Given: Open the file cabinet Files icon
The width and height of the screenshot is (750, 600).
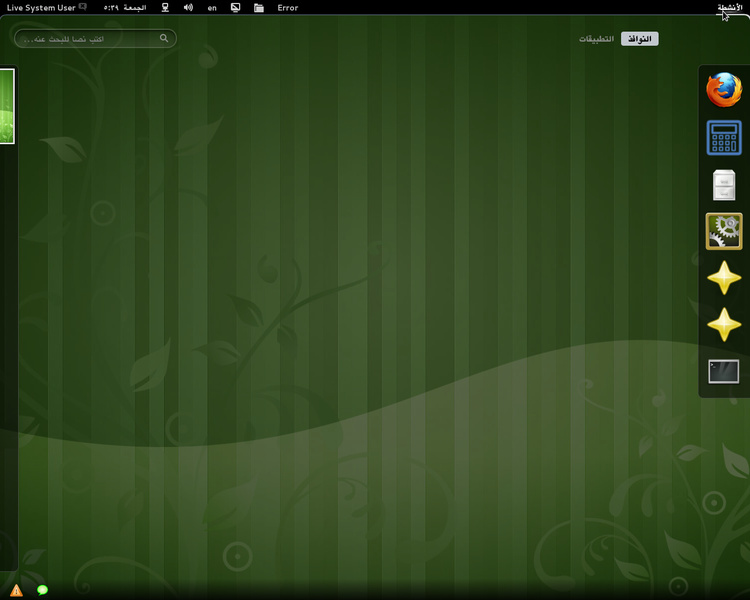Looking at the screenshot, I should (x=724, y=185).
